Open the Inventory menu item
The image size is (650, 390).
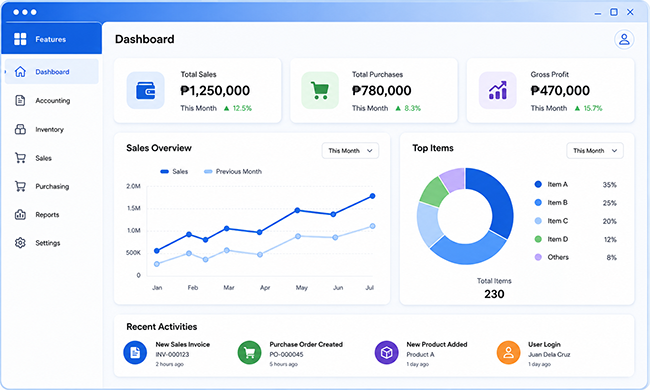[52, 129]
